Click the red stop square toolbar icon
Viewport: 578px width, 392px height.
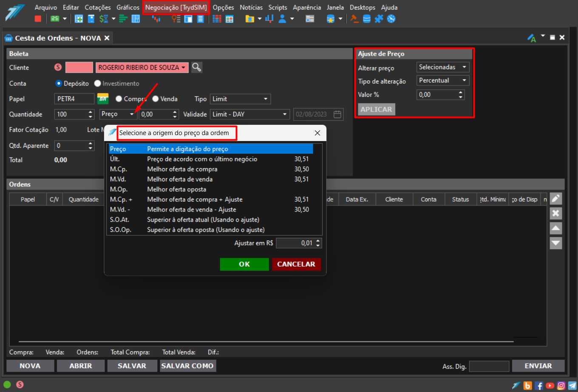point(38,19)
